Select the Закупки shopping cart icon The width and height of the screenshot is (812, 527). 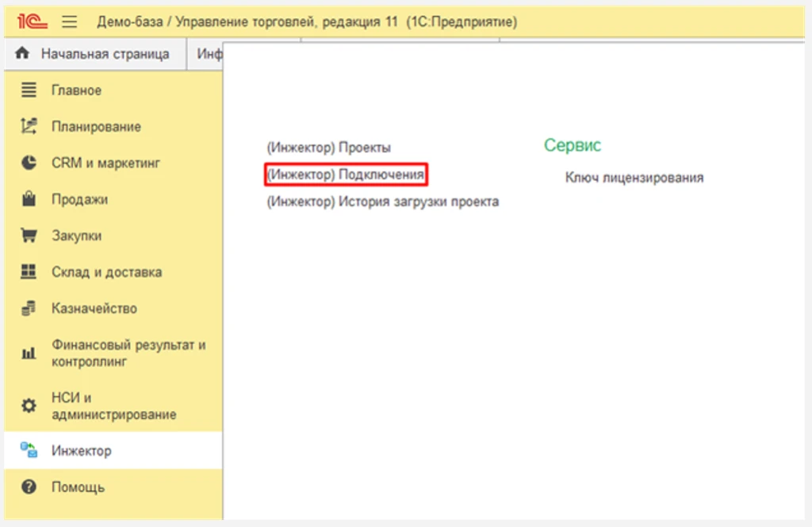tap(29, 236)
